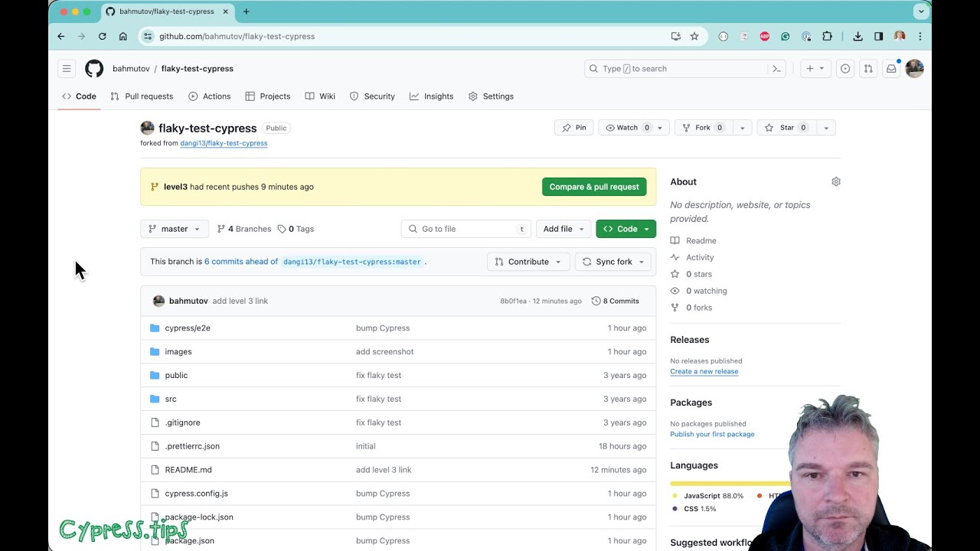Open the README.md file
This screenshot has width=980, height=551.
tap(188, 470)
